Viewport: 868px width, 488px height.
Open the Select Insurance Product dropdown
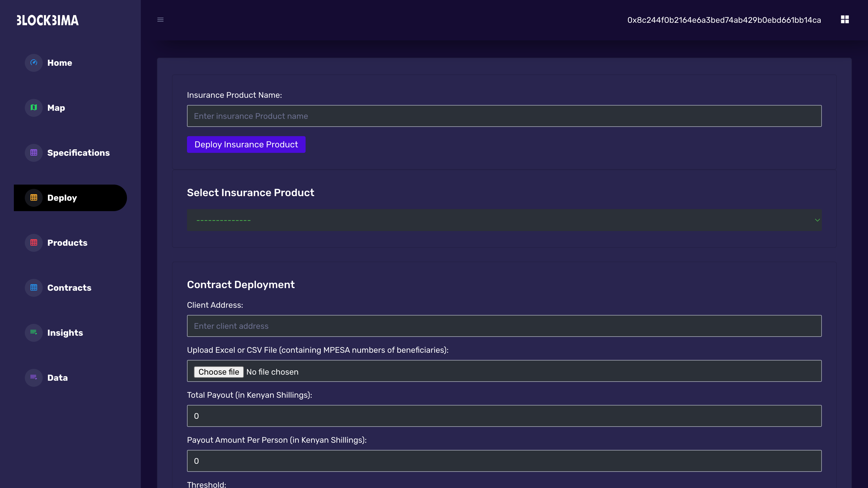click(504, 220)
